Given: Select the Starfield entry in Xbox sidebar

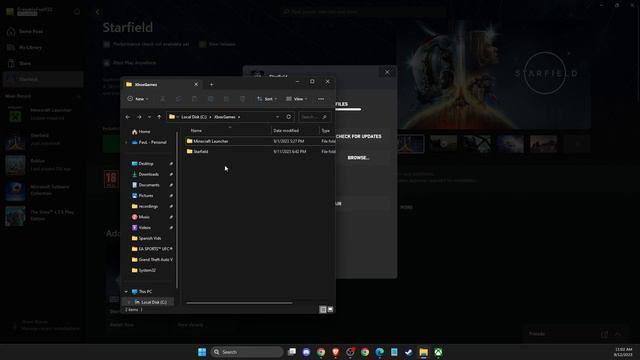Looking at the screenshot, I should (43, 79).
